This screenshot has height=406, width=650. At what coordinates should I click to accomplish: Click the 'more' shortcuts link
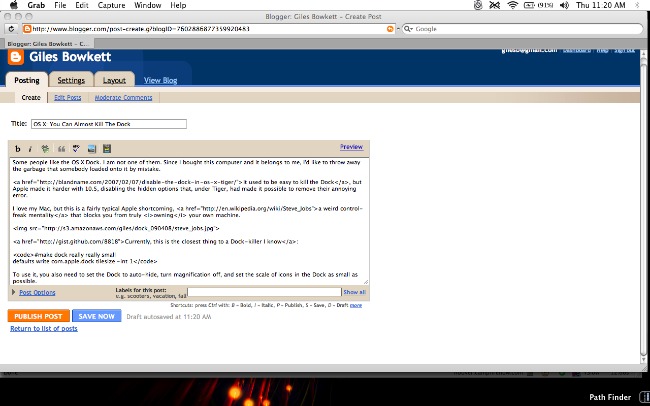[x=356, y=305]
